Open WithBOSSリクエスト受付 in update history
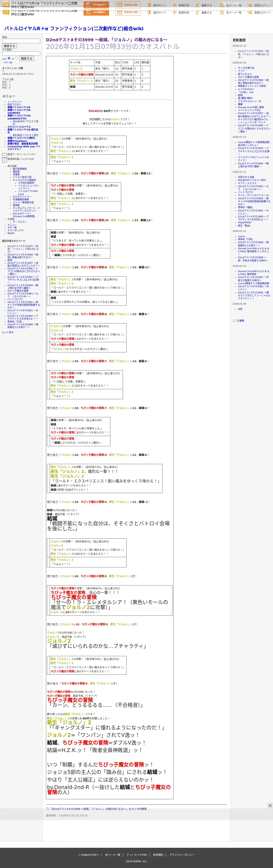Viewport: 273px width, 868px height. point(252,180)
